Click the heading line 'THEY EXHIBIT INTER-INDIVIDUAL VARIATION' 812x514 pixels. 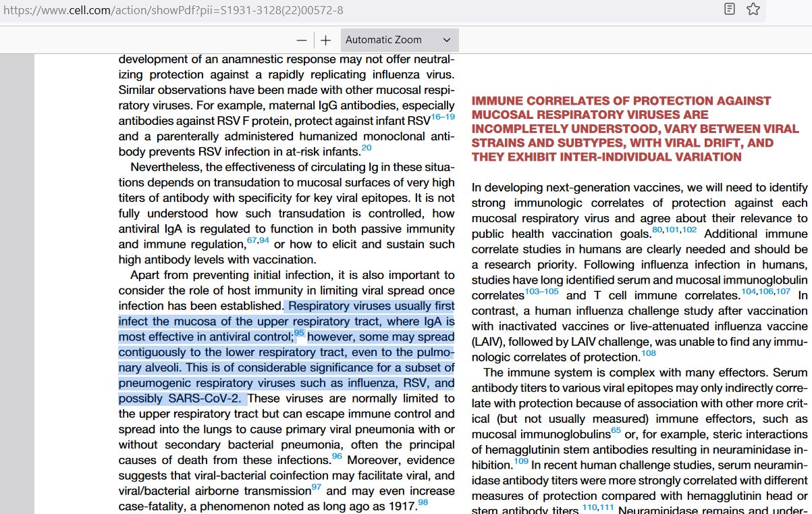606,157
